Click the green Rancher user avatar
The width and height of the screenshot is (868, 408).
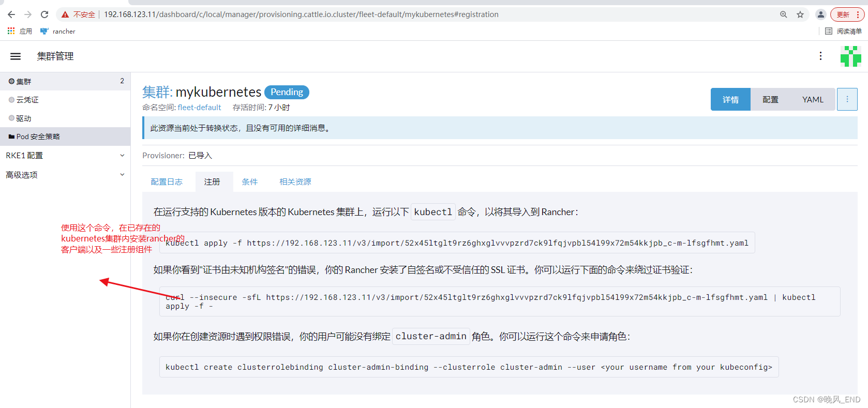click(850, 56)
